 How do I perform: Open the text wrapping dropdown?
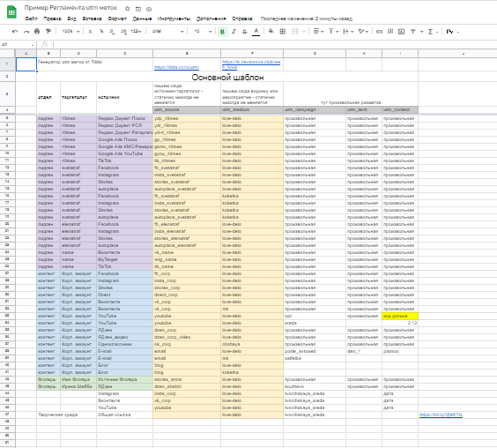click(348, 32)
